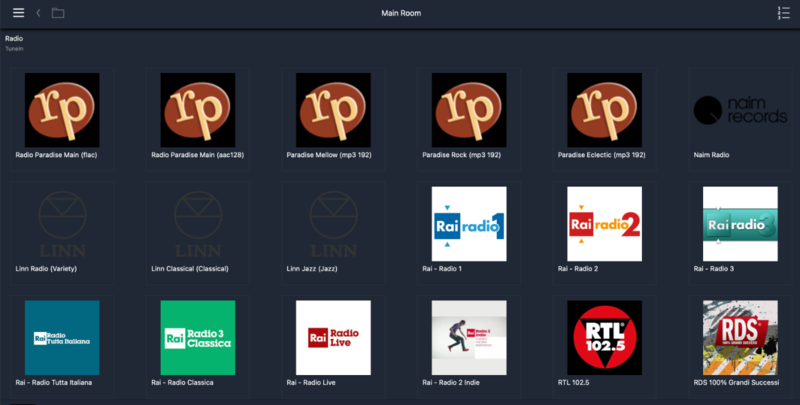Play Linn Radio (Variety) station

pyautogui.click(x=62, y=224)
